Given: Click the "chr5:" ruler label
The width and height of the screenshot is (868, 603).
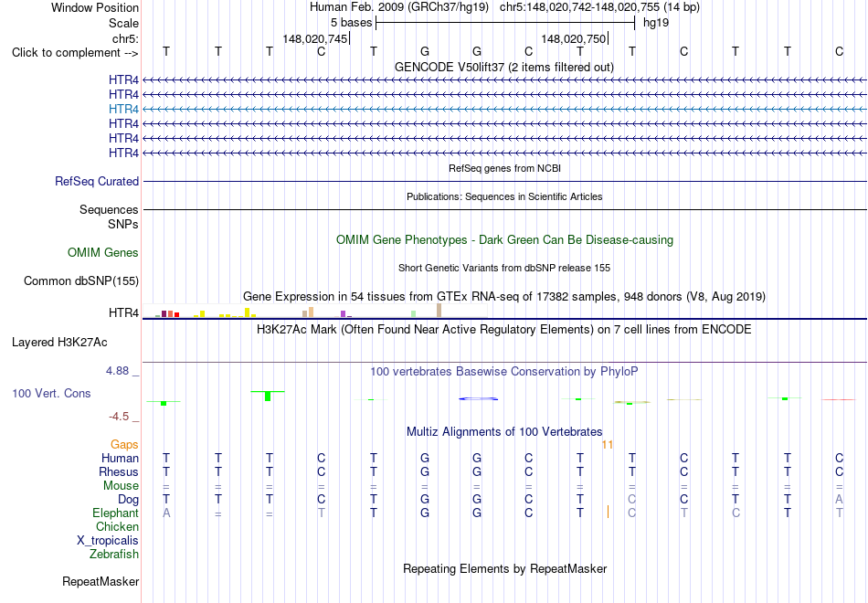Looking at the screenshot, I should click(x=125, y=38).
